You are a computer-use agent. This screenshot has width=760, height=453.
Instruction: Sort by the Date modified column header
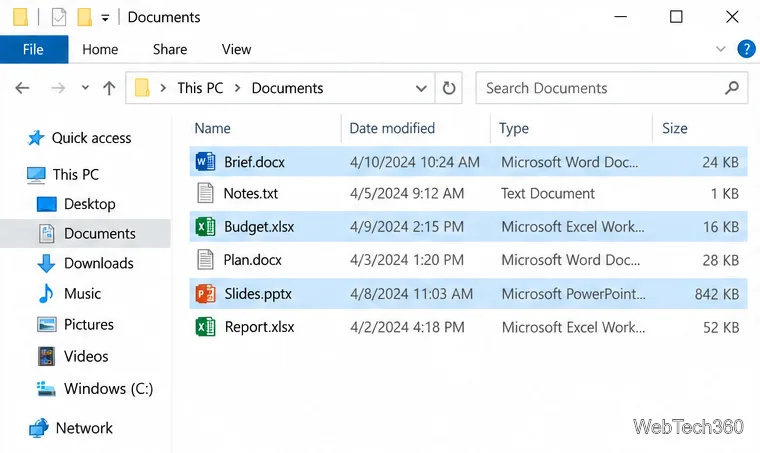[392, 128]
